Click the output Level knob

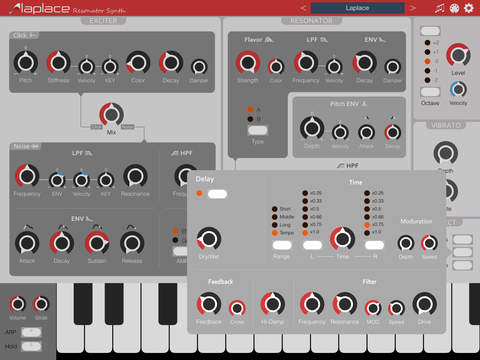click(x=458, y=55)
